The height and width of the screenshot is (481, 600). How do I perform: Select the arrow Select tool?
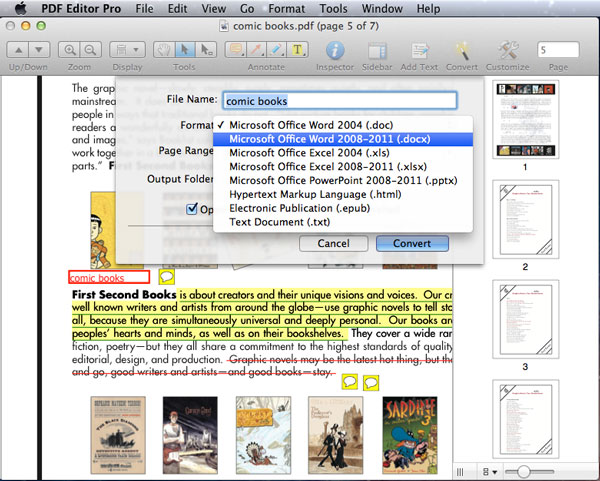point(185,50)
